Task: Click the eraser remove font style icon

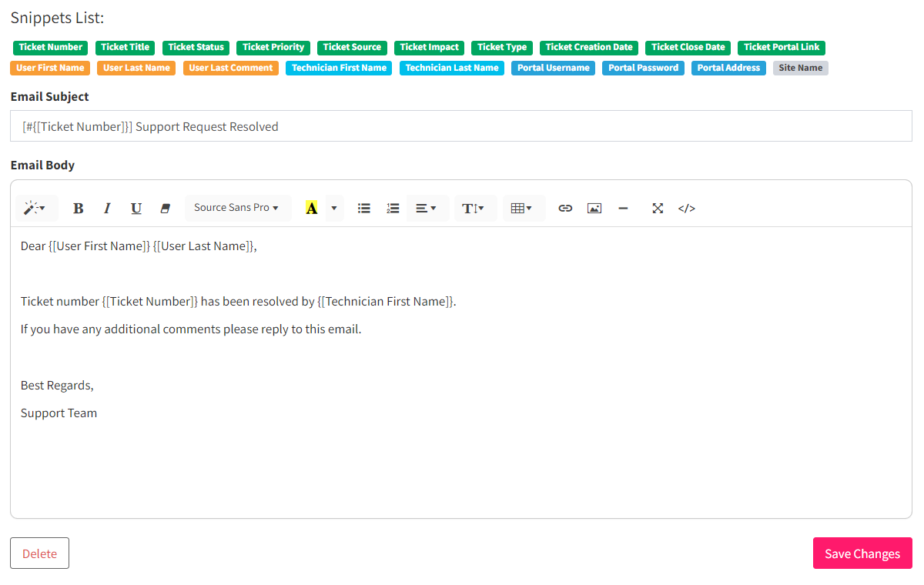Action: (x=165, y=208)
